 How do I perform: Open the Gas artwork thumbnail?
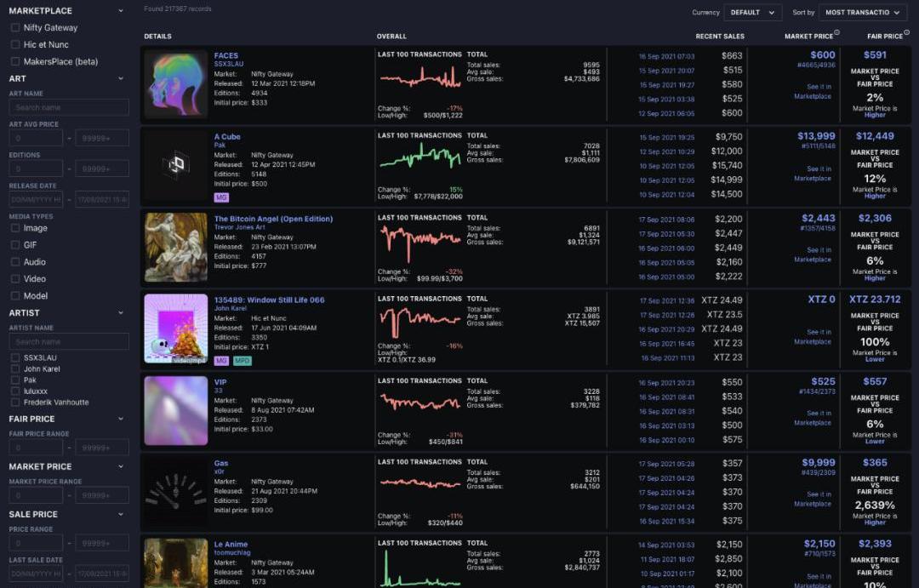pos(176,491)
